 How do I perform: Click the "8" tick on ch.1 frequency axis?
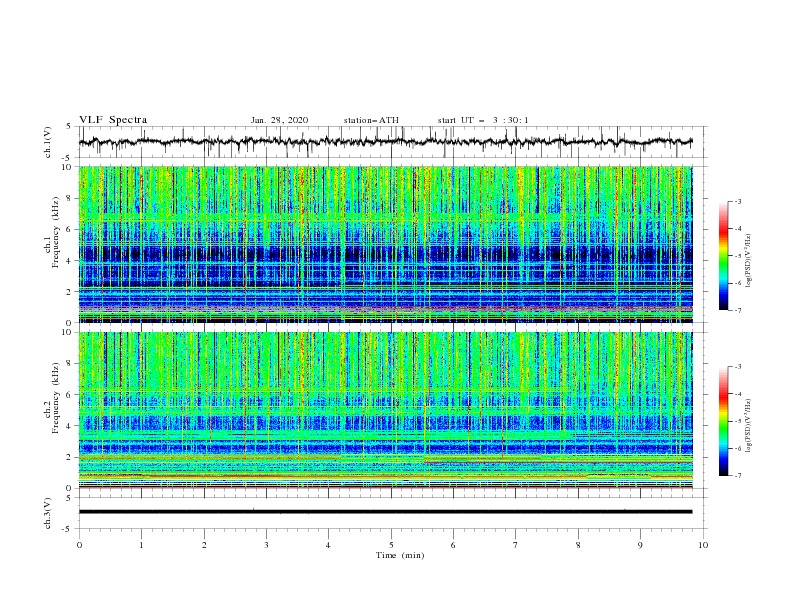pos(70,198)
